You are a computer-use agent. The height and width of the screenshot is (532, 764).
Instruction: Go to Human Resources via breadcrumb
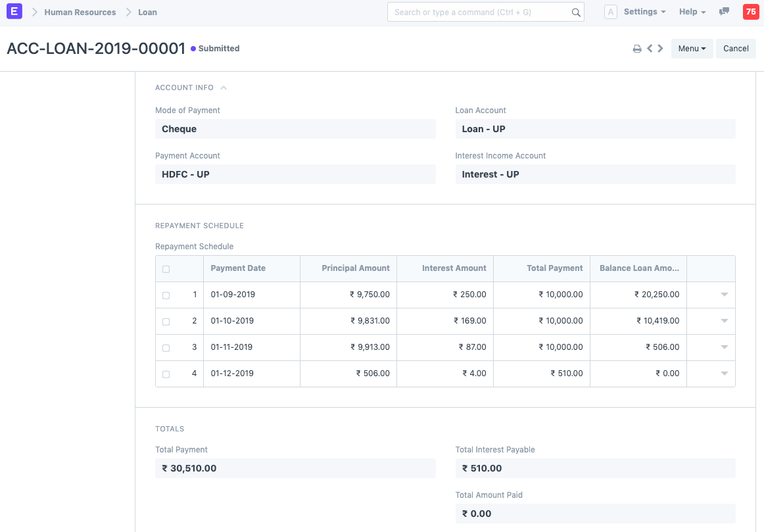pos(80,12)
